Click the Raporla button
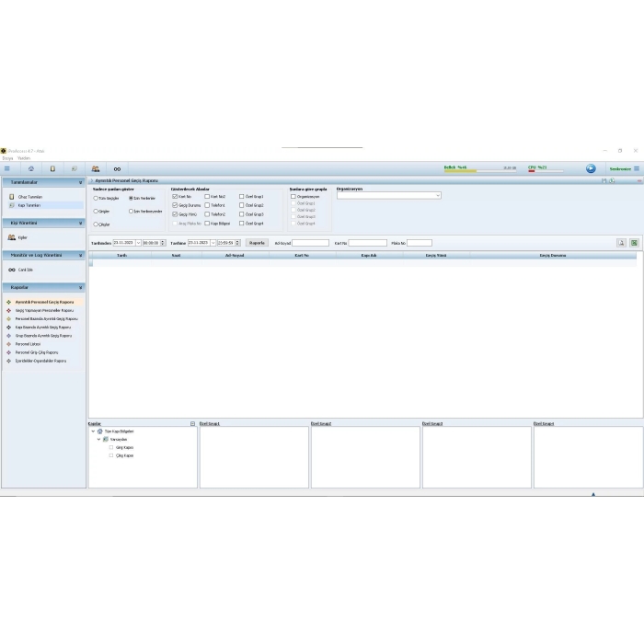Screen dimensions: 644x644 (257, 243)
